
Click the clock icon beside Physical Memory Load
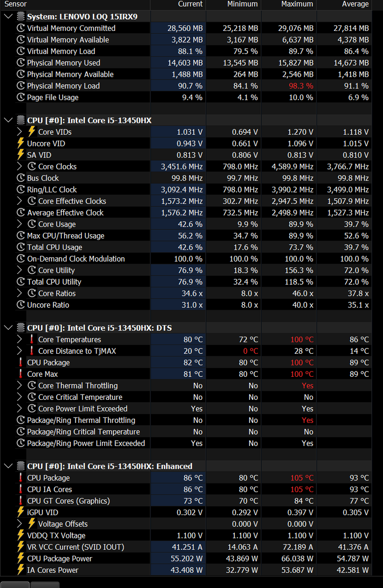(21, 86)
